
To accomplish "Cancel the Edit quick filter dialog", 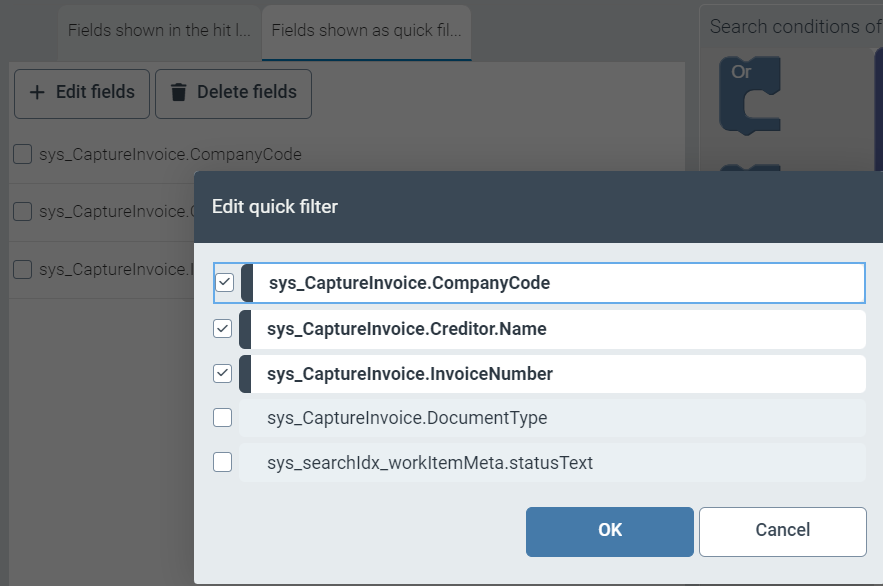I will point(782,531).
